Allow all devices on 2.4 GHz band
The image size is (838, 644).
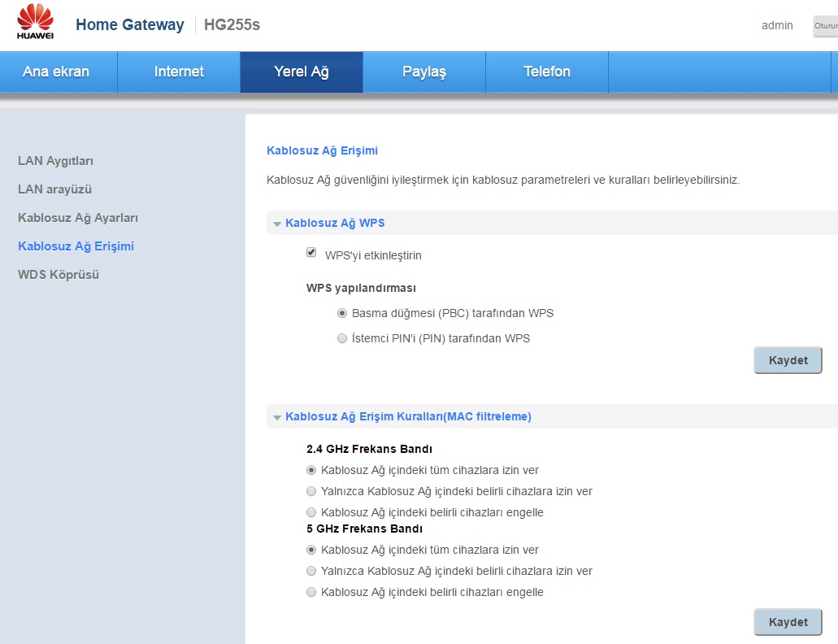tap(311, 470)
